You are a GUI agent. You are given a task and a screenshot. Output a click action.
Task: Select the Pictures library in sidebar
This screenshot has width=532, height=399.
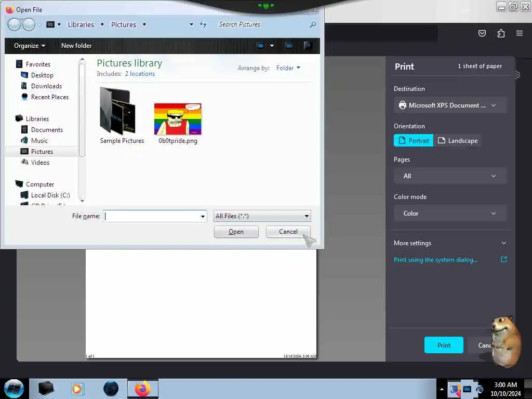tap(42, 151)
